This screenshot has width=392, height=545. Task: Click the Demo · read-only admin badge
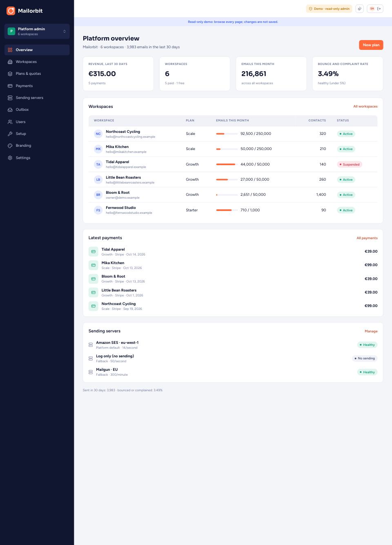pyautogui.click(x=329, y=9)
